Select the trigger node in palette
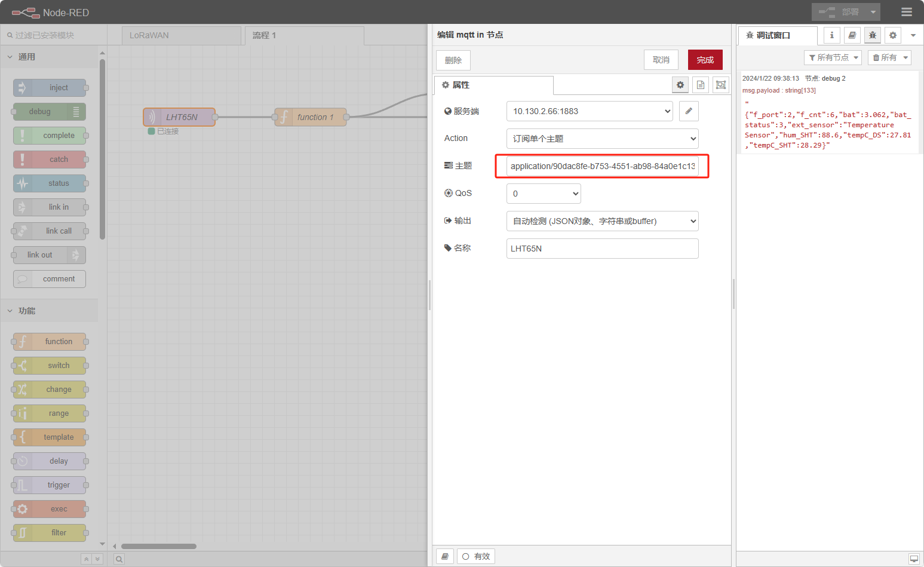Viewport: 924px width, 567px height. [x=50, y=485]
